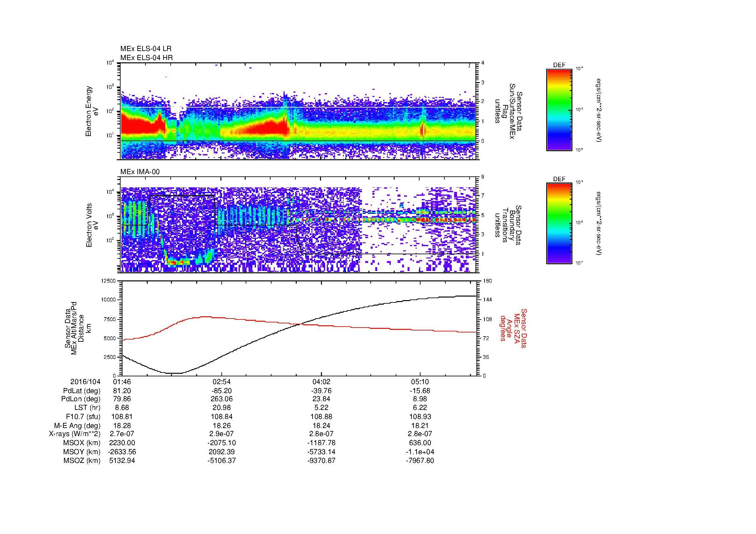The width and height of the screenshot is (756, 534).
Task: Click M-E Ang value 18.28
Action: click(122, 425)
